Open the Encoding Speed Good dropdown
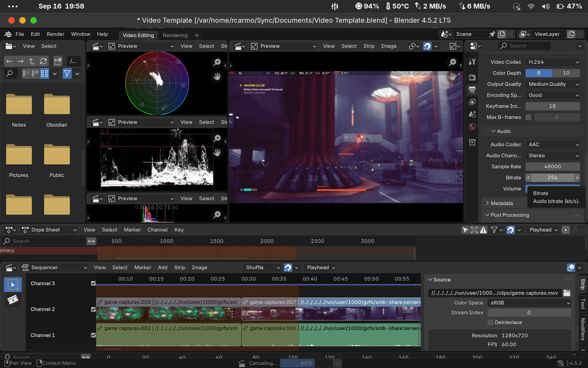Viewport: 588px width, 368px height. 552,95
